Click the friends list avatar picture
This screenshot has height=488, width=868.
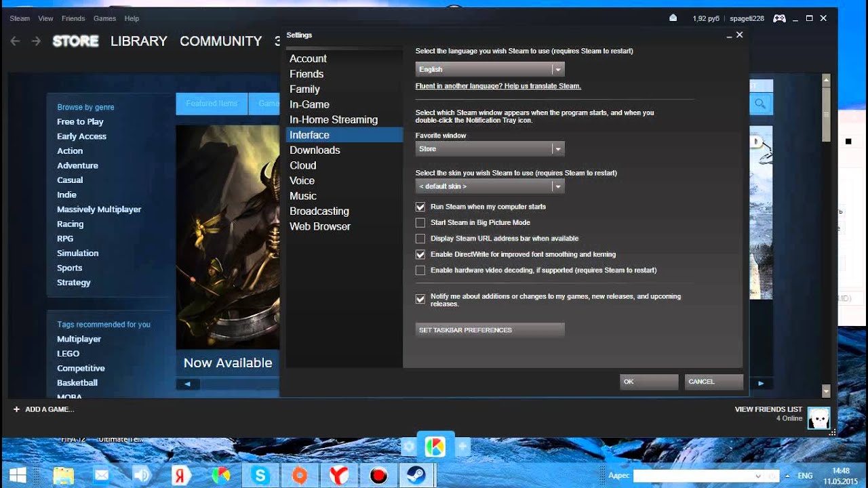click(820, 418)
